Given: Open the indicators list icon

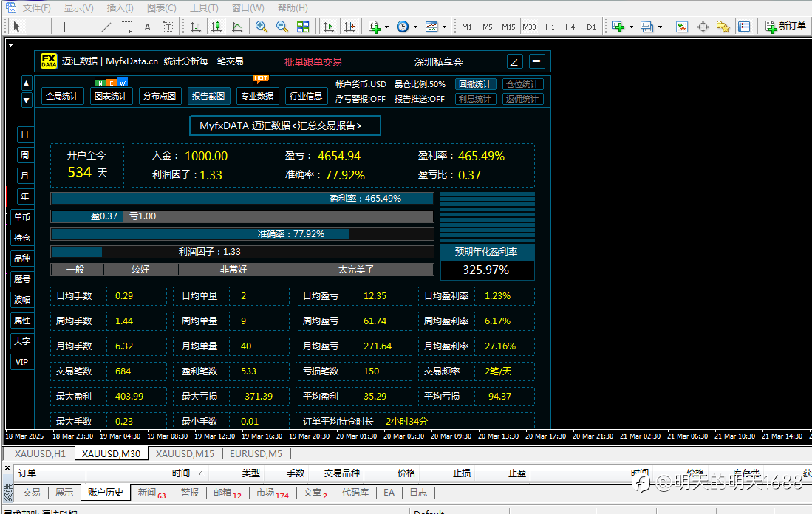Looking at the screenshot, I should click(x=375, y=27).
